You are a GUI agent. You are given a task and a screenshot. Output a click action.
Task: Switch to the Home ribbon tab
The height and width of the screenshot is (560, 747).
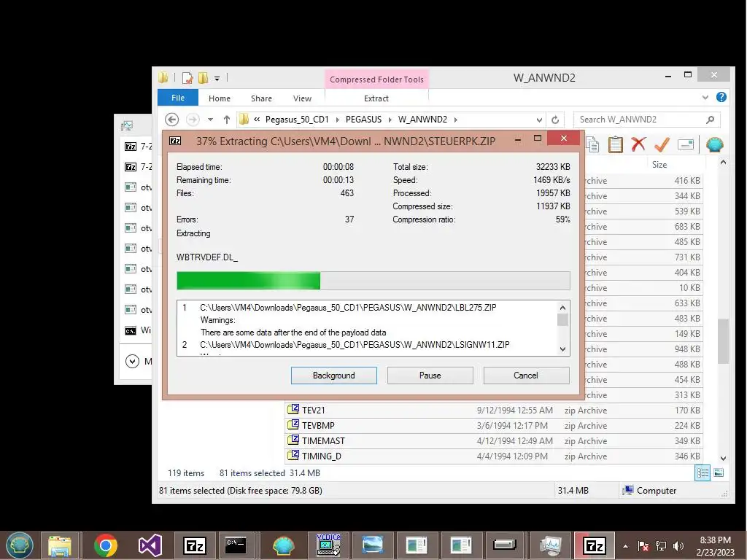(x=219, y=98)
